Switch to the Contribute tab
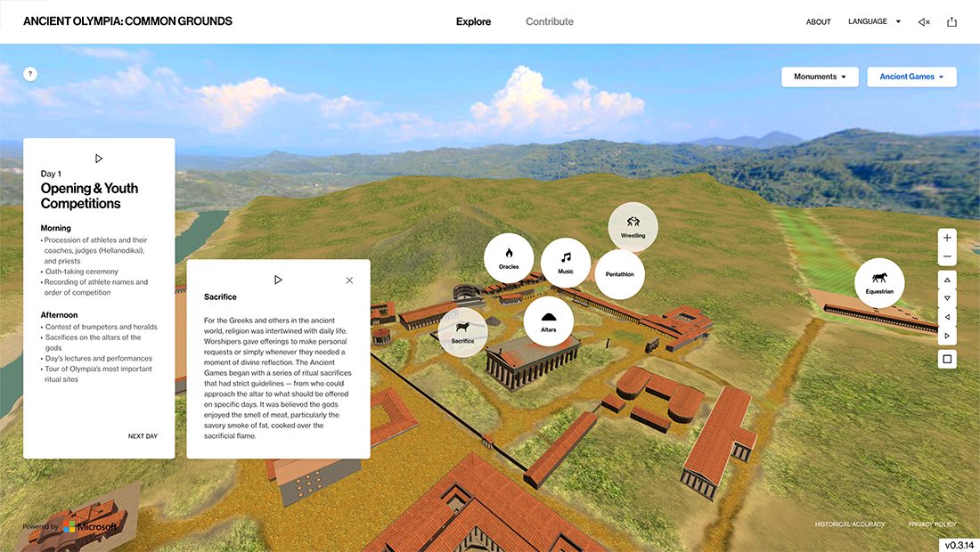 [x=550, y=21]
